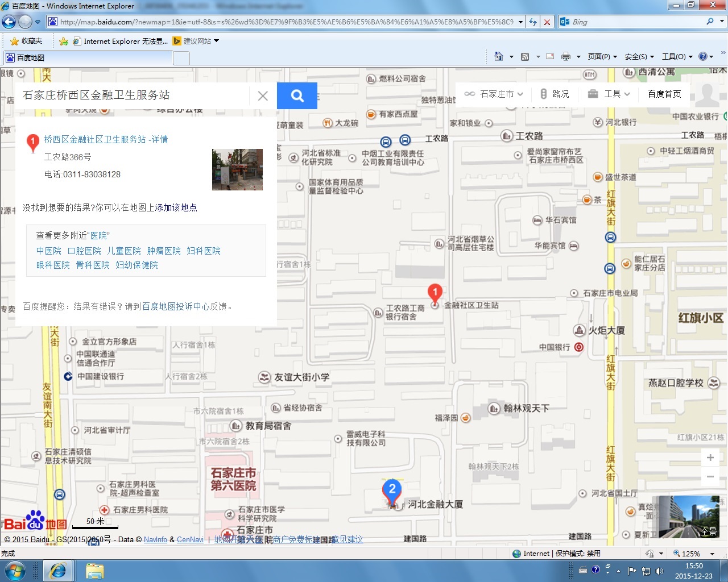
Task: Select nearby 妇幼保健院 link
Action: click(x=137, y=265)
